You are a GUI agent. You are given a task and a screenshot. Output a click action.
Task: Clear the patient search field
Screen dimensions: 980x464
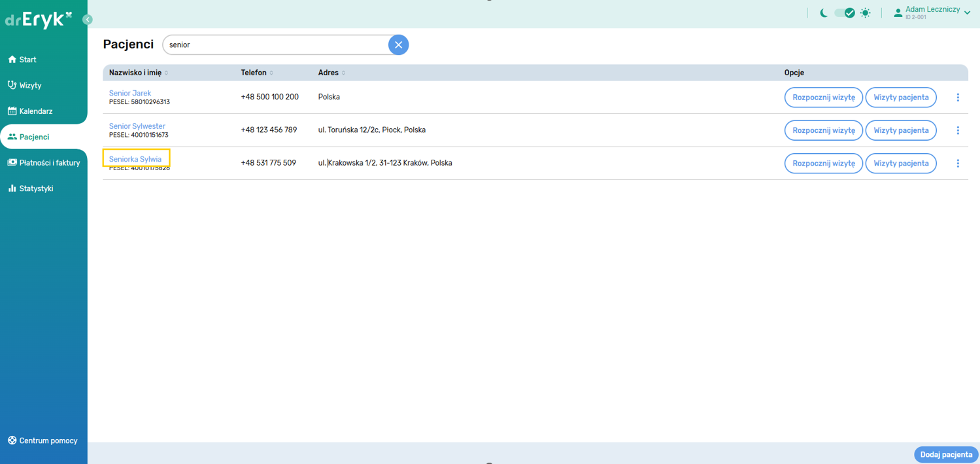398,45
